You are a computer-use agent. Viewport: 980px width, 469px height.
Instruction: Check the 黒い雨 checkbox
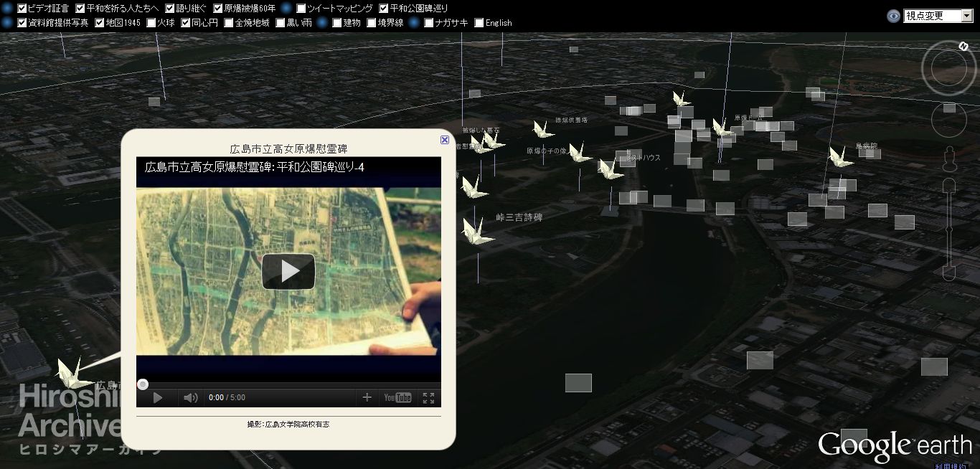[x=281, y=22]
